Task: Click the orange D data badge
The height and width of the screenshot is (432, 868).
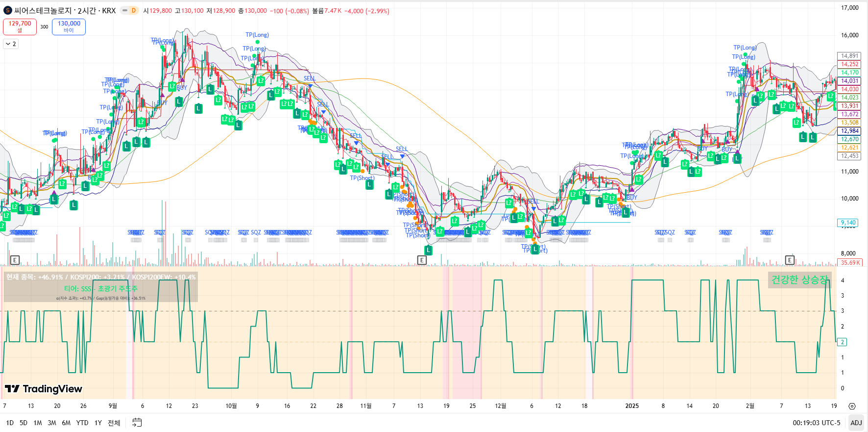Action: (133, 10)
